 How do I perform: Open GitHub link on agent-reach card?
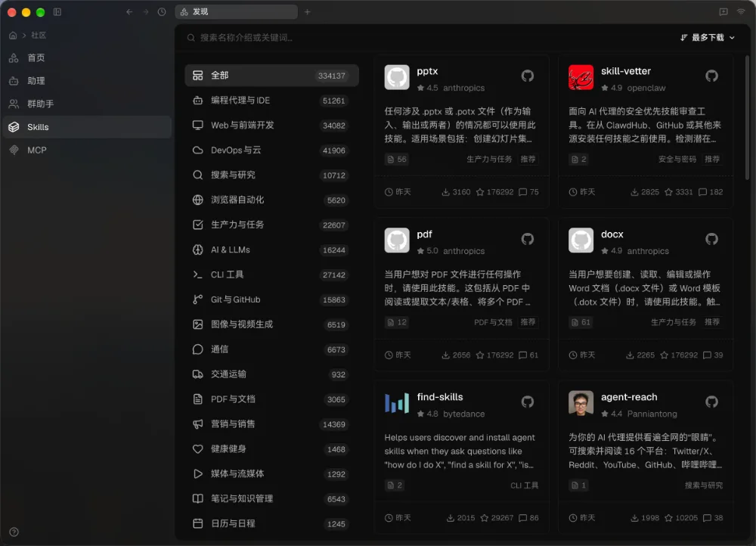coord(711,402)
